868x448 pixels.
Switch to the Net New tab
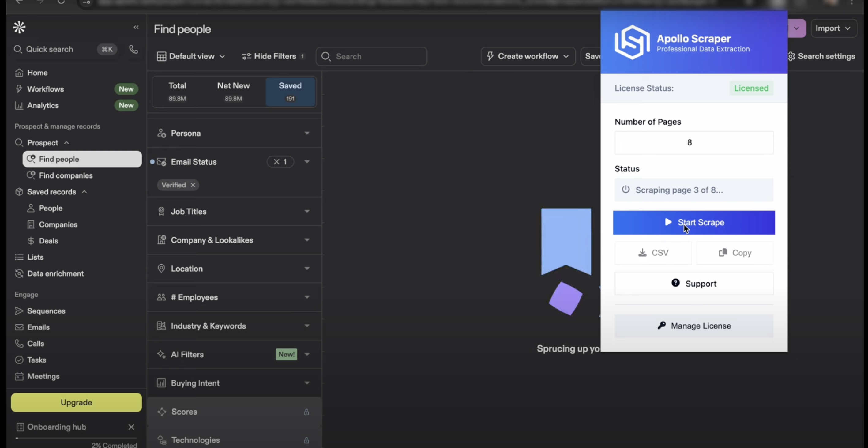(233, 91)
